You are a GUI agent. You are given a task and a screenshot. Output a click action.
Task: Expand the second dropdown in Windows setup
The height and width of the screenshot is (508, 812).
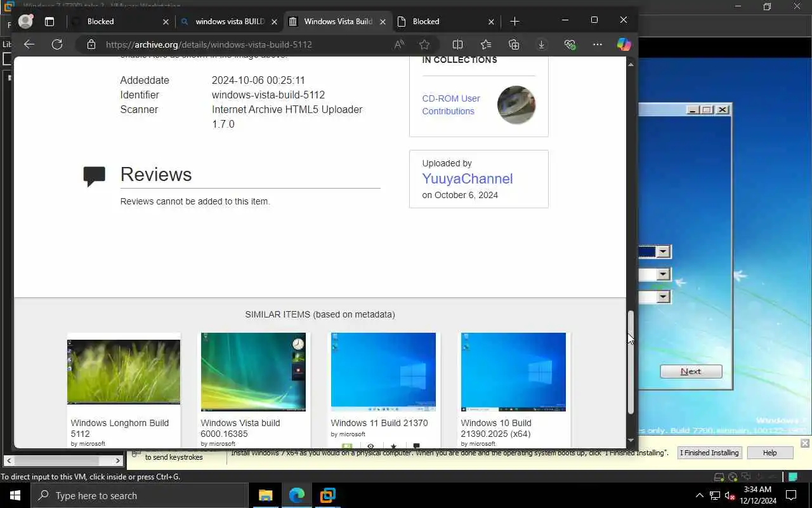click(663, 274)
